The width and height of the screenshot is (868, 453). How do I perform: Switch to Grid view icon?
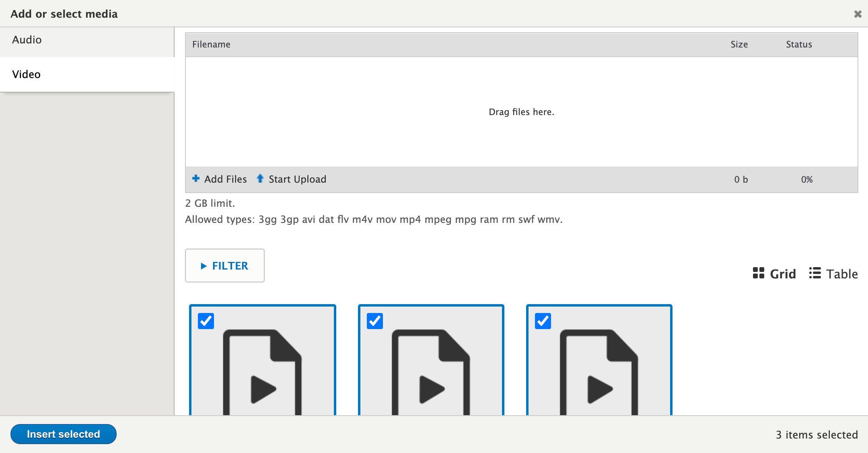pos(758,273)
